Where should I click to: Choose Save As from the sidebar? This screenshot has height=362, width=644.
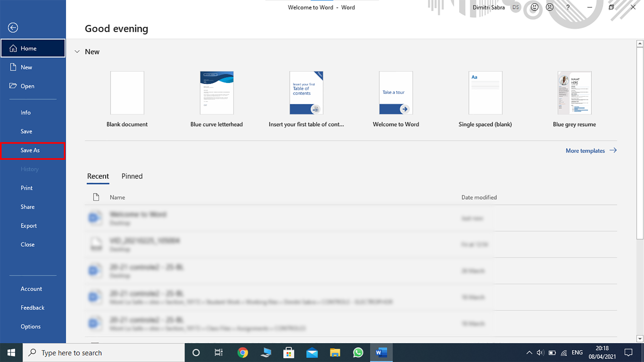(30, 150)
